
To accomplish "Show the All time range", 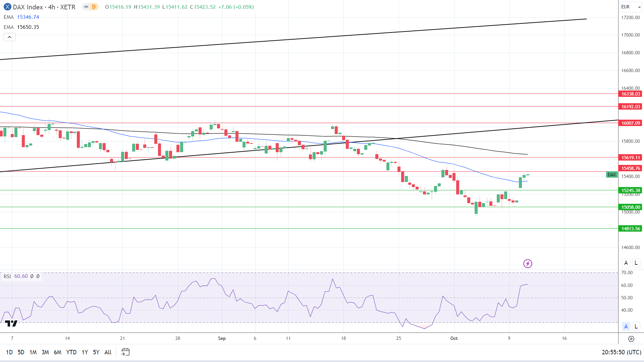I will pyautogui.click(x=108, y=352).
